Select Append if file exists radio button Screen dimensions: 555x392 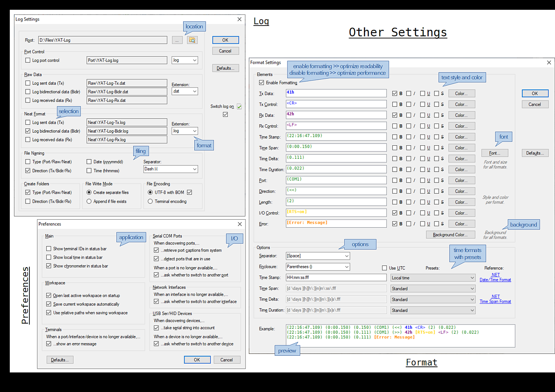pos(89,202)
